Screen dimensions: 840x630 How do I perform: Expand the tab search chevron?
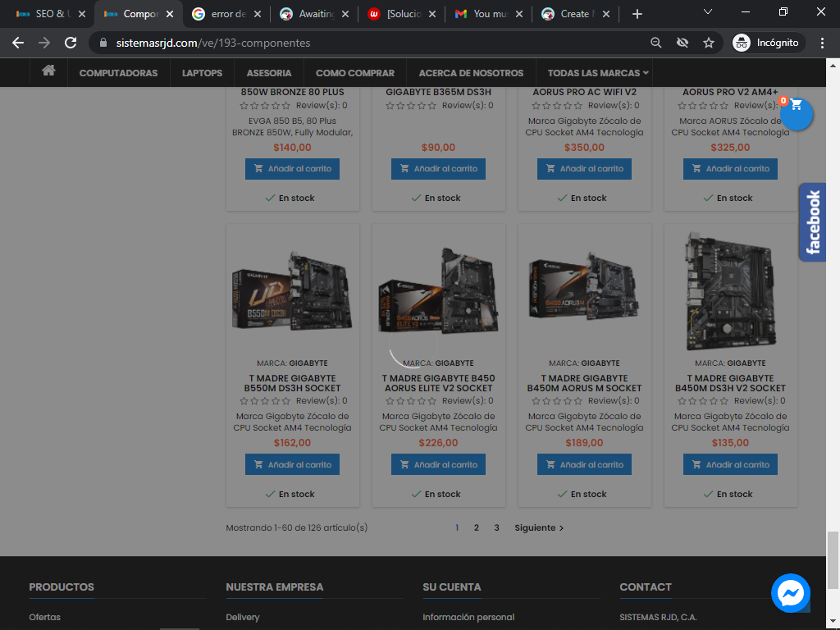click(x=708, y=11)
